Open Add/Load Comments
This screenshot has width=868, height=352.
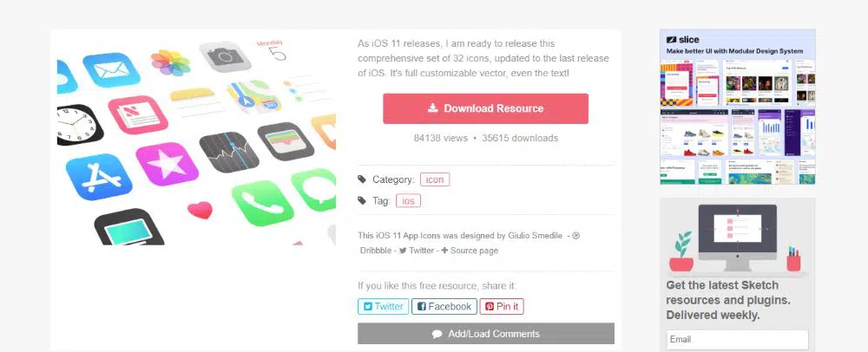point(486,334)
